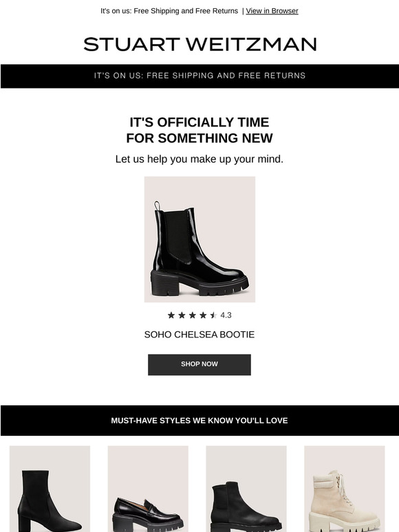Open the black heeled sock bootie image
The height and width of the screenshot is (532, 399).
pyautogui.click(x=50, y=489)
